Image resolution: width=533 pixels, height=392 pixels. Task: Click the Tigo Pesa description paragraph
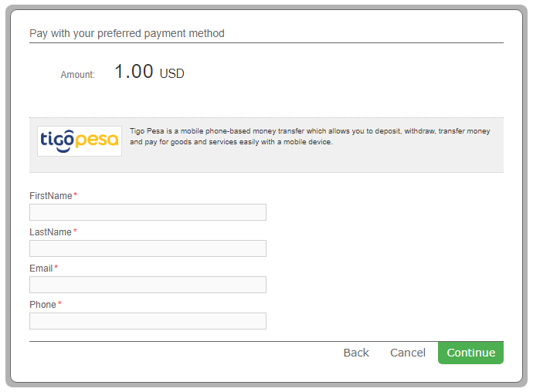(x=310, y=137)
